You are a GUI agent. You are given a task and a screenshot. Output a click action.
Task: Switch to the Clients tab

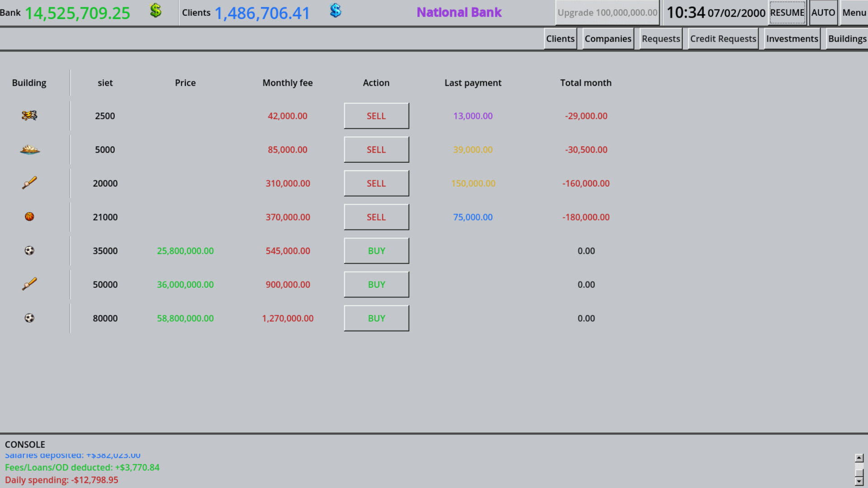pyautogui.click(x=560, y=39)
